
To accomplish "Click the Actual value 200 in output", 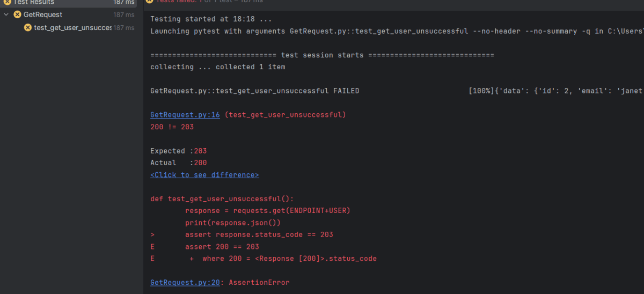I will pos(200,163).
